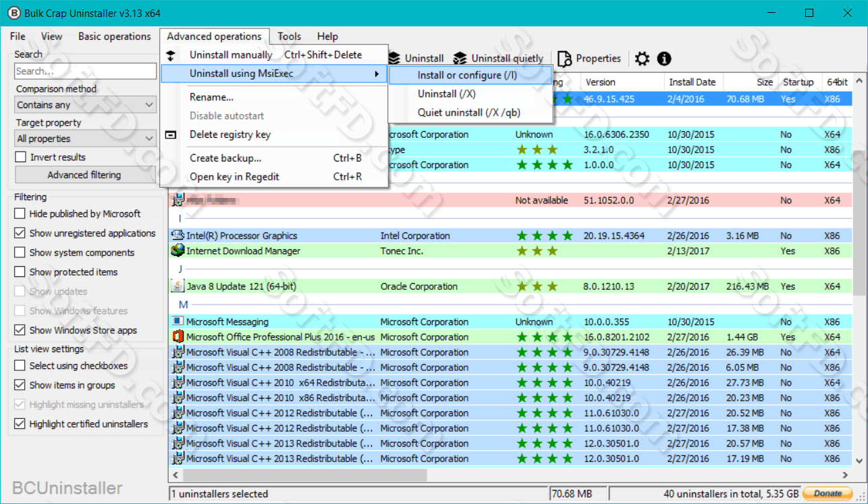The height and width of the screenshot is (504, 868).
Task: Uncheck Highlight certified uninstallers
Action: point(20,424)
